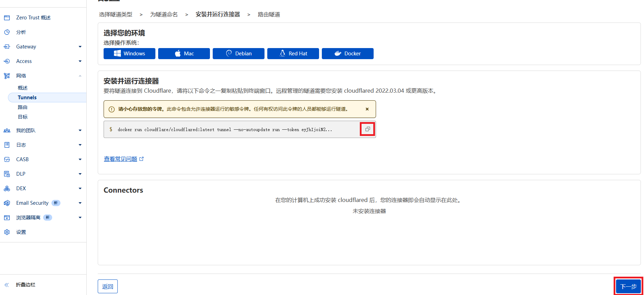
Task: Select Mac as operating system
Action: [184, 54]
